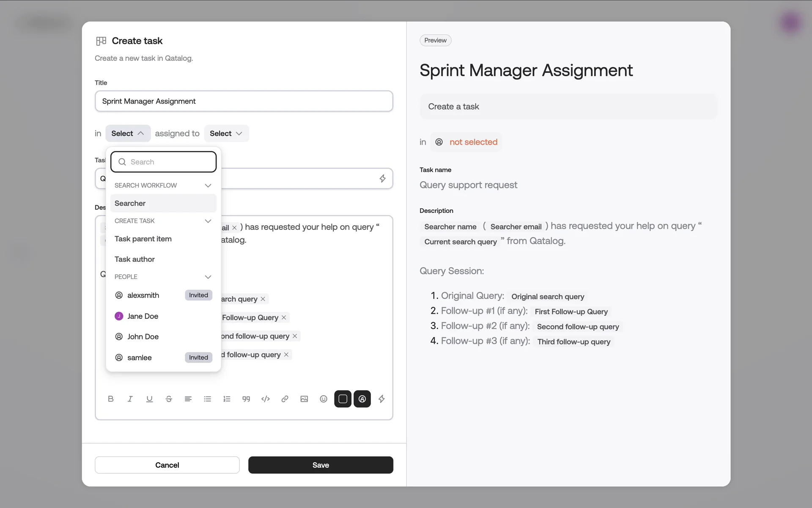Viewport: 812px width, 508px height.
Task: Click the lightning icon in task name field
Action: click(x=382, y=179)
